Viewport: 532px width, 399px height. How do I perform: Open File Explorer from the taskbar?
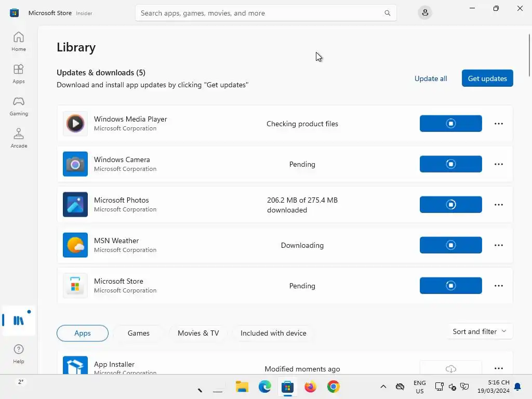242,387
